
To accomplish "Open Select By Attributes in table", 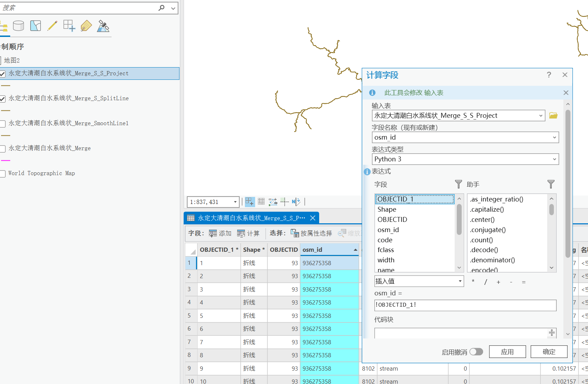I will tap(311, 233).
